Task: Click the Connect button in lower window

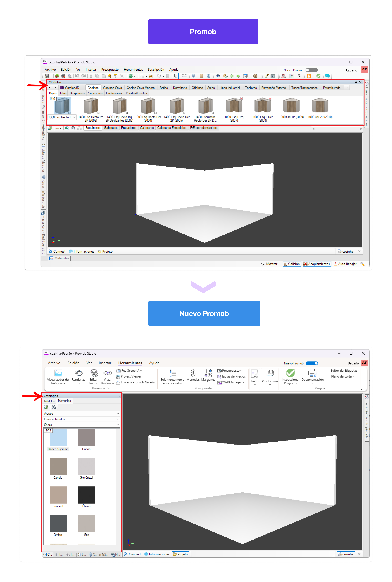Action: [x=132, y=554]
